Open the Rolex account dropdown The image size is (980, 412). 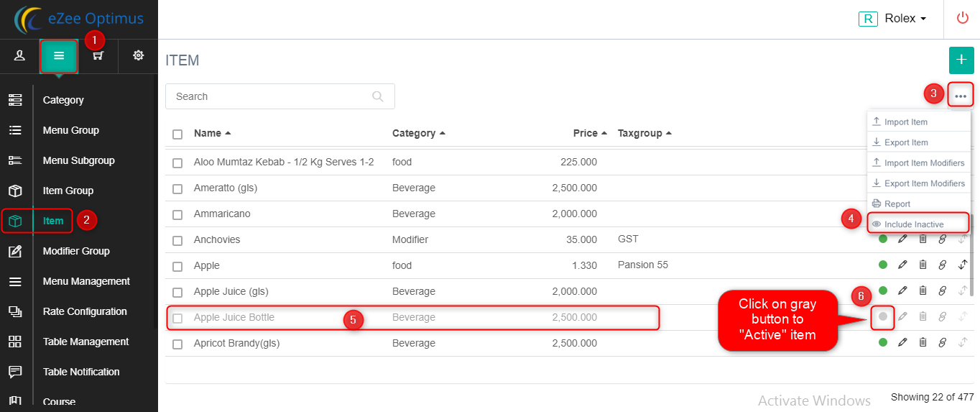point(892,19)
